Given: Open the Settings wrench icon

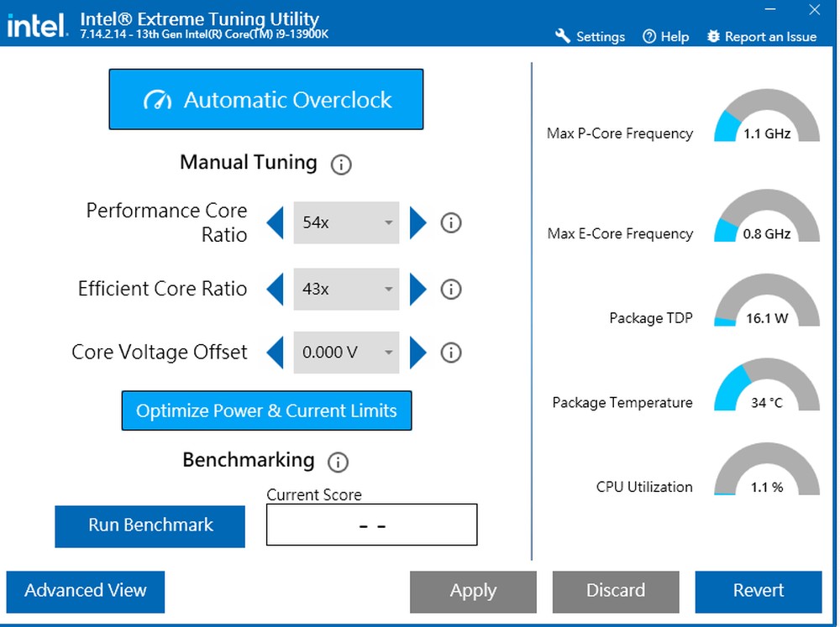Looking at the screenshot, I should [561, 36].
